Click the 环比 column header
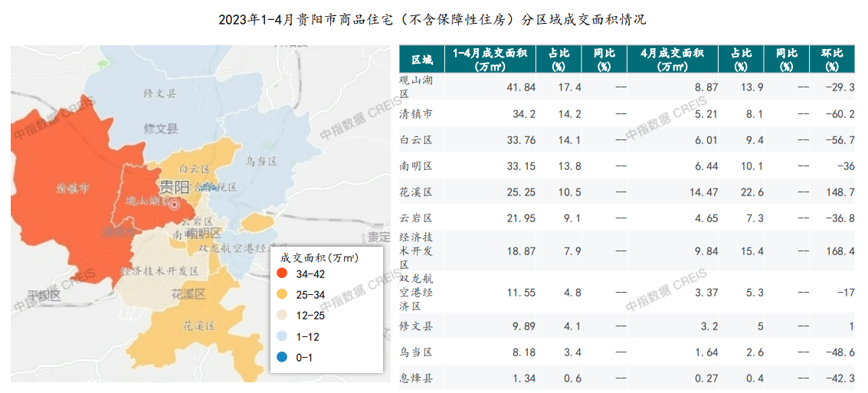Viewport: 868px width, 393px height. pos(831,60)
